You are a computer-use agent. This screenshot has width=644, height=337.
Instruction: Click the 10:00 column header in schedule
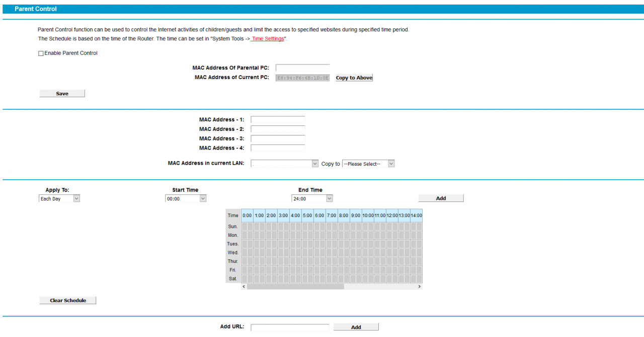368,216
